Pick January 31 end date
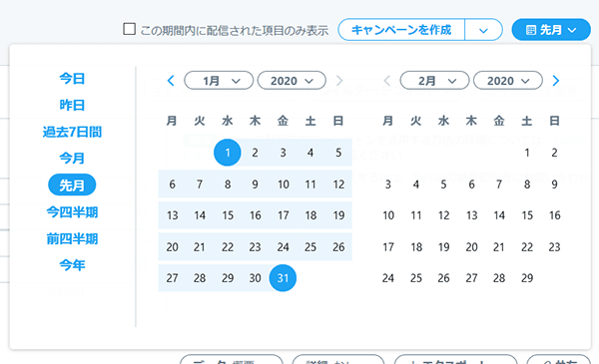Screen dimensions: 599x364 (283, 278)
